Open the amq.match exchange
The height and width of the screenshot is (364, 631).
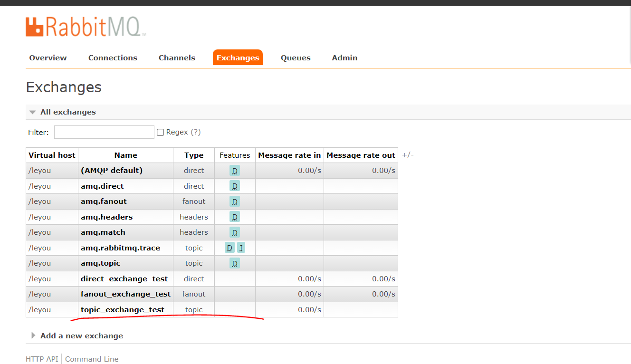(103, 232)
